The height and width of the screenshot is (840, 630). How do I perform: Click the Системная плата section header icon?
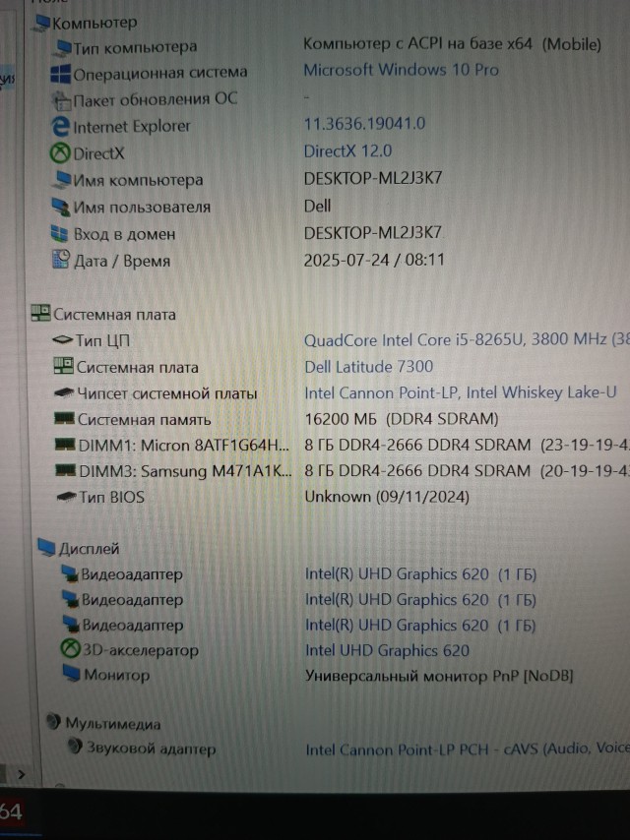40,314
